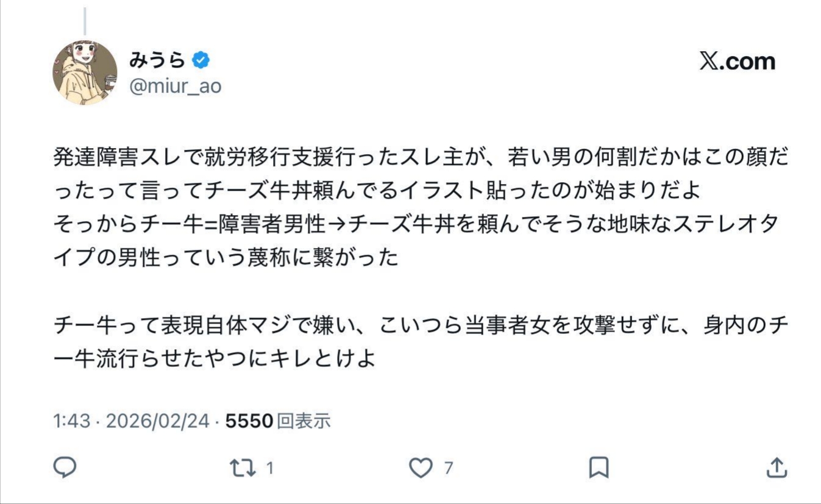The width and height of the screenshot is (821, 504).
Task: Click the 1:43 timestamp
Action: point(71,421)
